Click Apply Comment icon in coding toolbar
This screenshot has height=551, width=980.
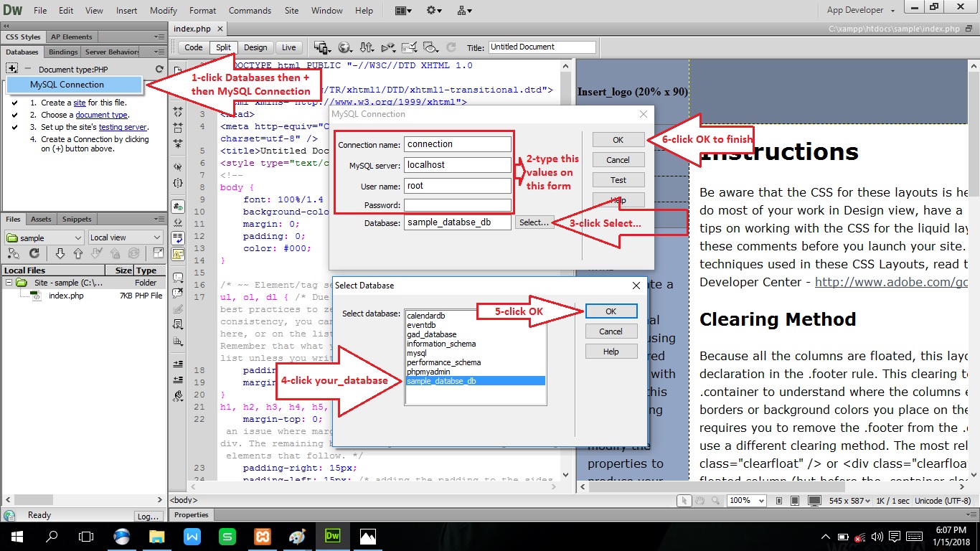[179, 276]
